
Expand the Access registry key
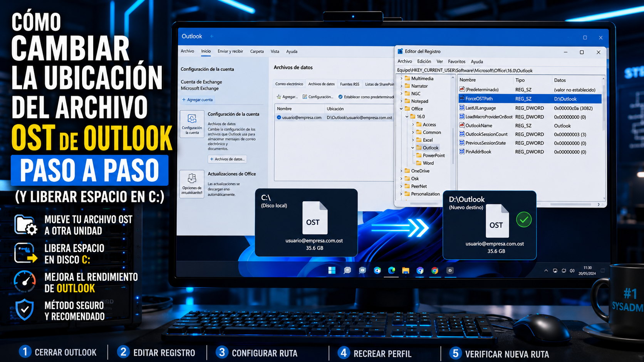point(413,125)
